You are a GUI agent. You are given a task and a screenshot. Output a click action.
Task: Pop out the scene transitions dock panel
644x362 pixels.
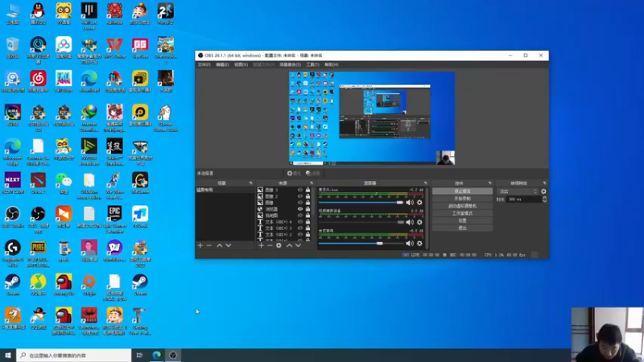coord(545,183)
